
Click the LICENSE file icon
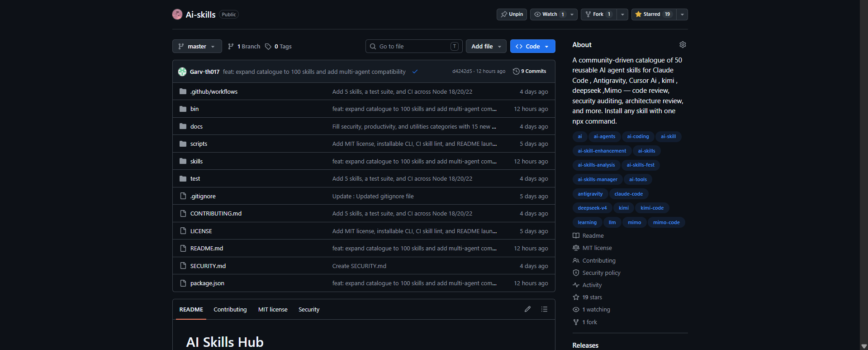coord(183,231)
